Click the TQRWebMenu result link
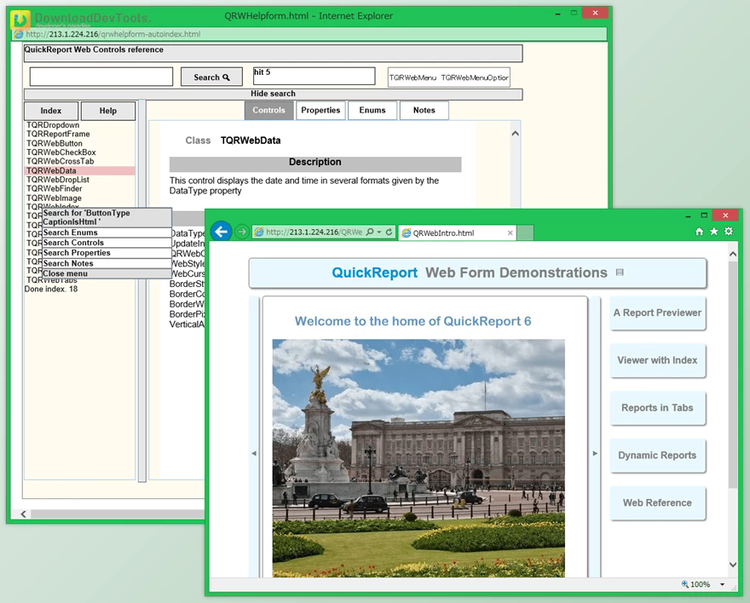This screenshot has height=603, width=750. [x=412, y=77]
